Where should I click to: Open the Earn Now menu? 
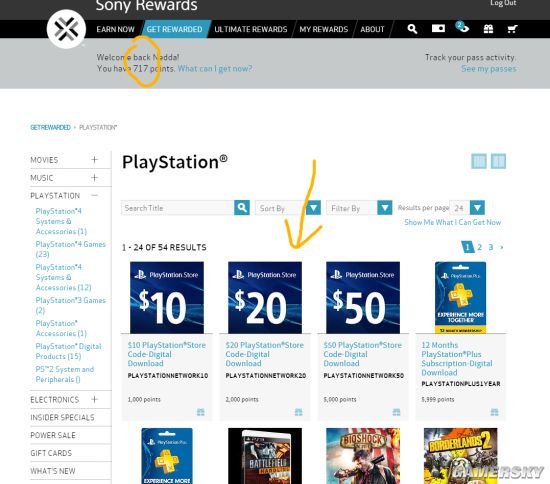pos(115,29)
